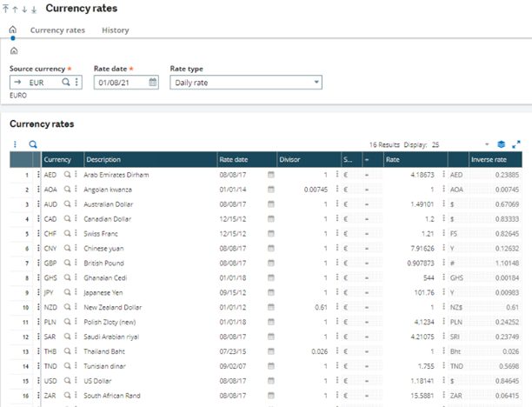Open the Rate date calendar picker
This screenshot has width=532, height=407.
pos(153,83)
